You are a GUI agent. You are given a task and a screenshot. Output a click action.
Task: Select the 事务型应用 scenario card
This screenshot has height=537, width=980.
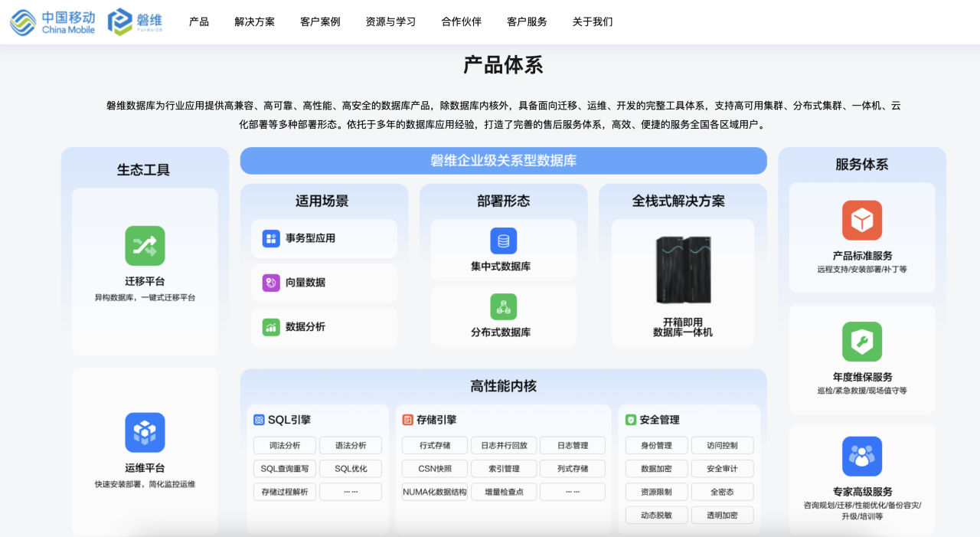324,238
